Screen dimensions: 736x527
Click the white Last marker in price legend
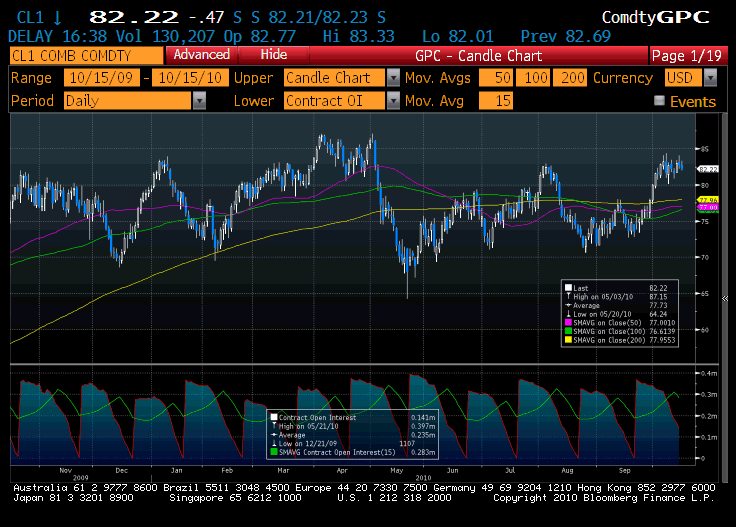568,286
